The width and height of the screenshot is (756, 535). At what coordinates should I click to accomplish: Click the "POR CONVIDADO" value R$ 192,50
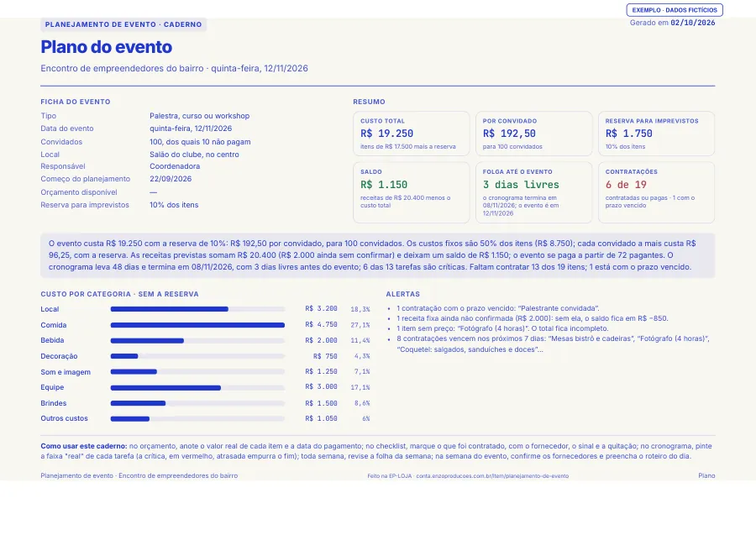(509, 134)
